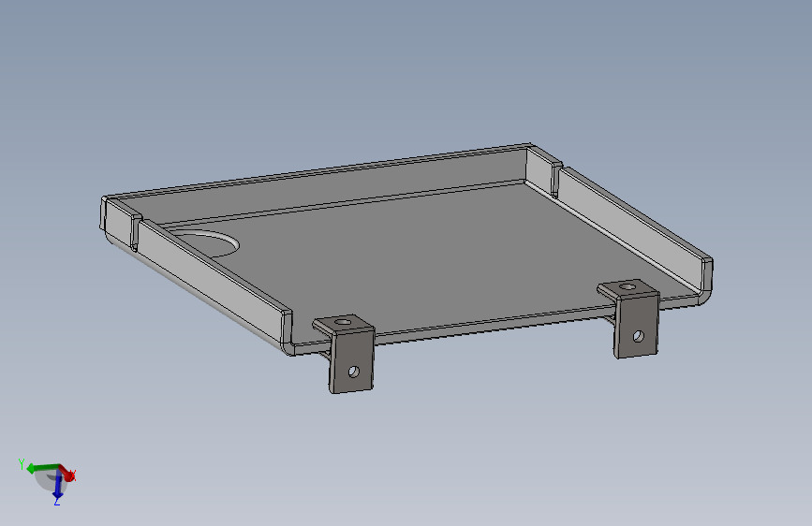Image resolution: width=812 pixels, height=526 pixels.
Task: Select the hole in right bracket's front face
Action: 638,337
